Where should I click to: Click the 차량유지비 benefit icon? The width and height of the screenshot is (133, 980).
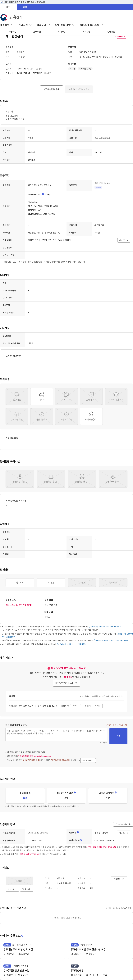[x=66, y=397]
